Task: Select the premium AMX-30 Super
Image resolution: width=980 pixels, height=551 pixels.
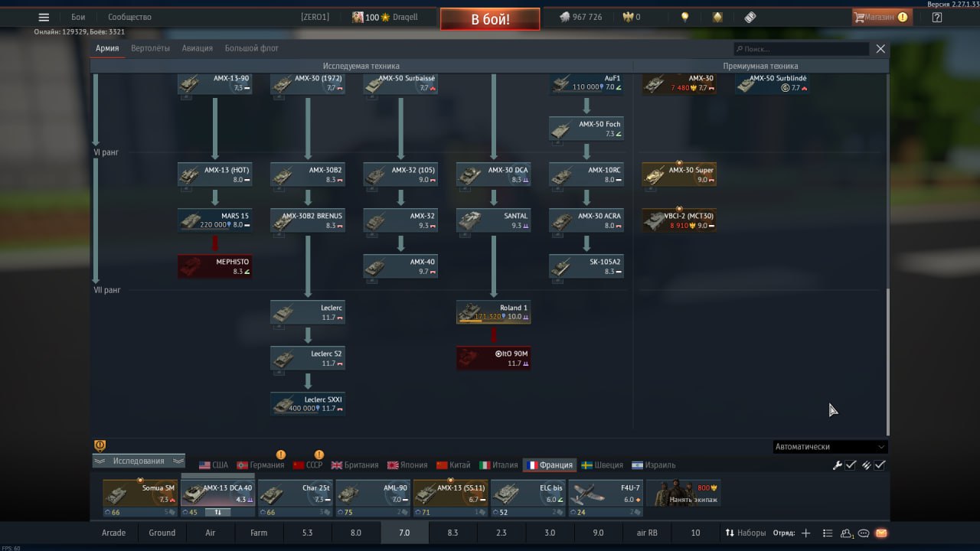Action: [679, 174]
